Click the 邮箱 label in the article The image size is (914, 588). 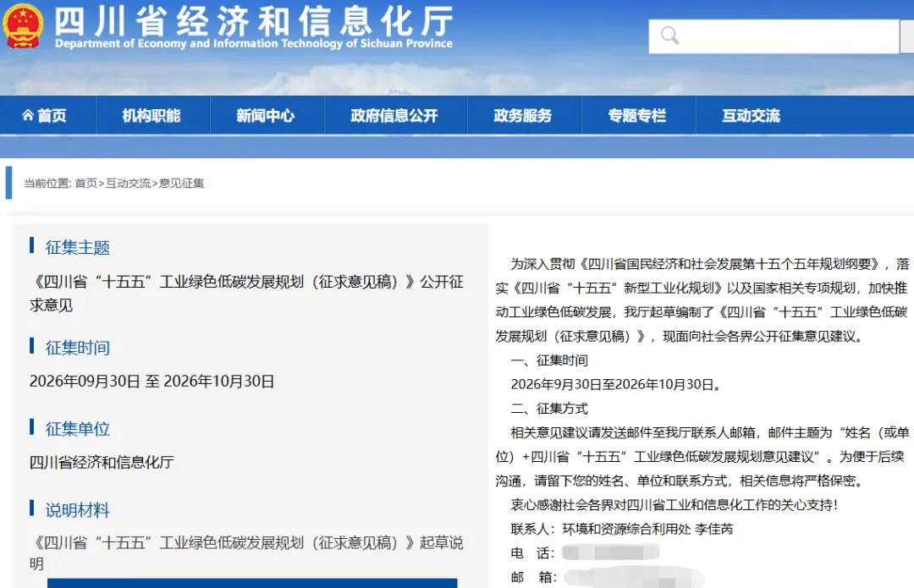pyautogui.click(x=533, y=577)
